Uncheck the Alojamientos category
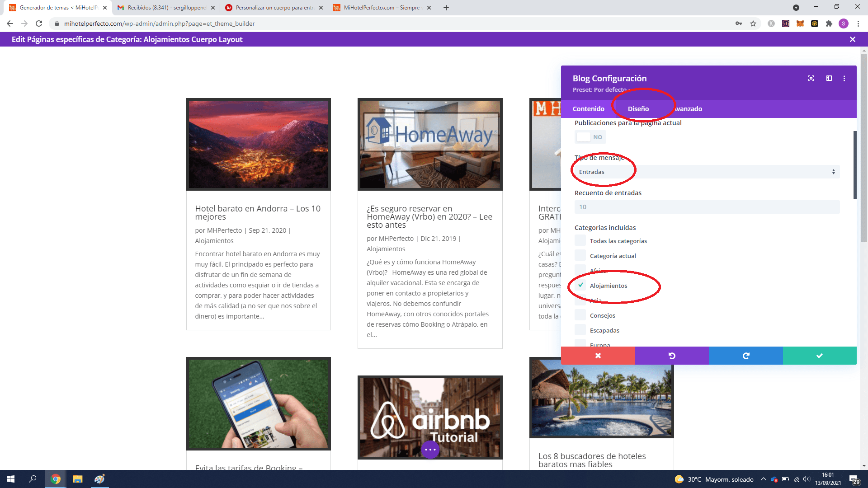Viewport: 868px width, 488px height. (x=580, y=285)
